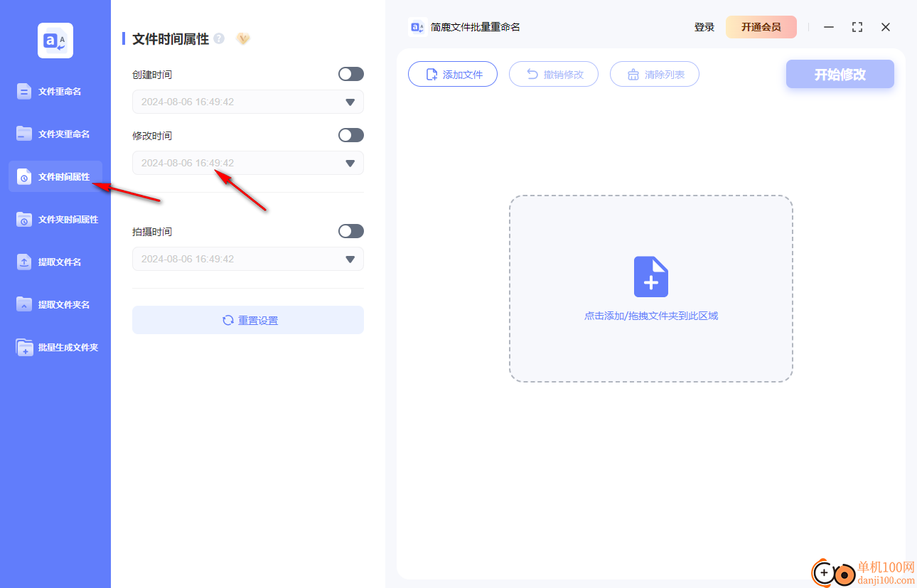Click the 点击添加/拖拽文件夹到此区域 text
Image resolution: width=917 pixels, height=588 pixels.
point(651,316)
